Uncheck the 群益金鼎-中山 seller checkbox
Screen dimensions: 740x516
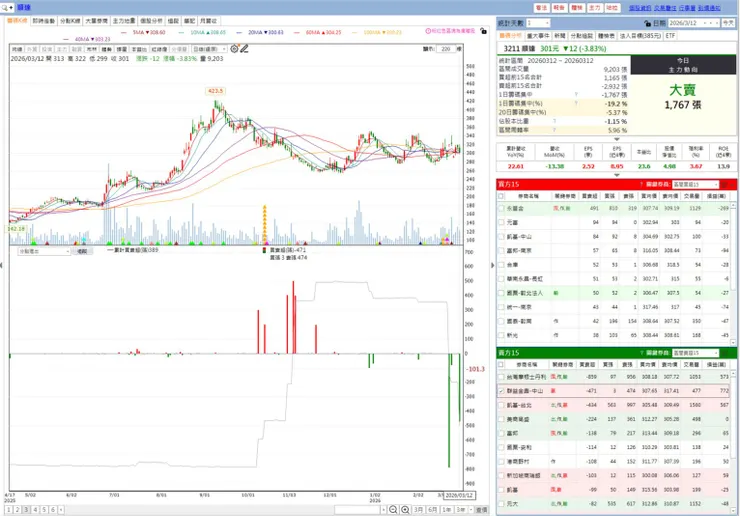tap(501, 391)
